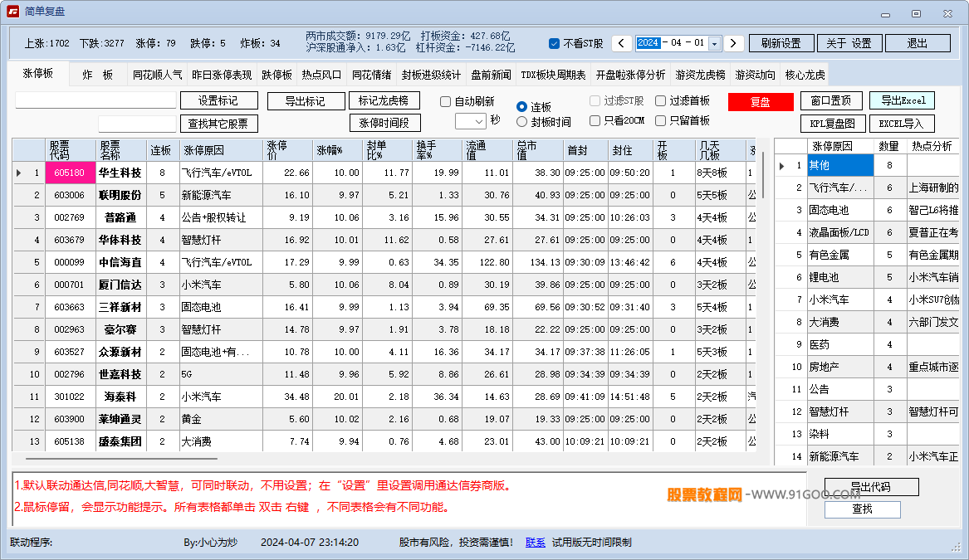Check the 过滤首板 option
The width and height of the screenshot is (969, 560).
point(660,100)
